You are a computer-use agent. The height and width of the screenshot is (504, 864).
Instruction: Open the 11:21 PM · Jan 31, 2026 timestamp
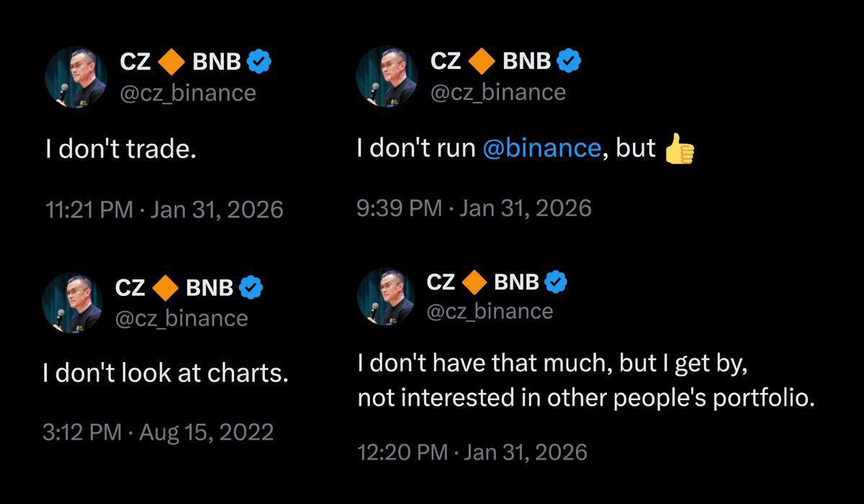(164, 210)
